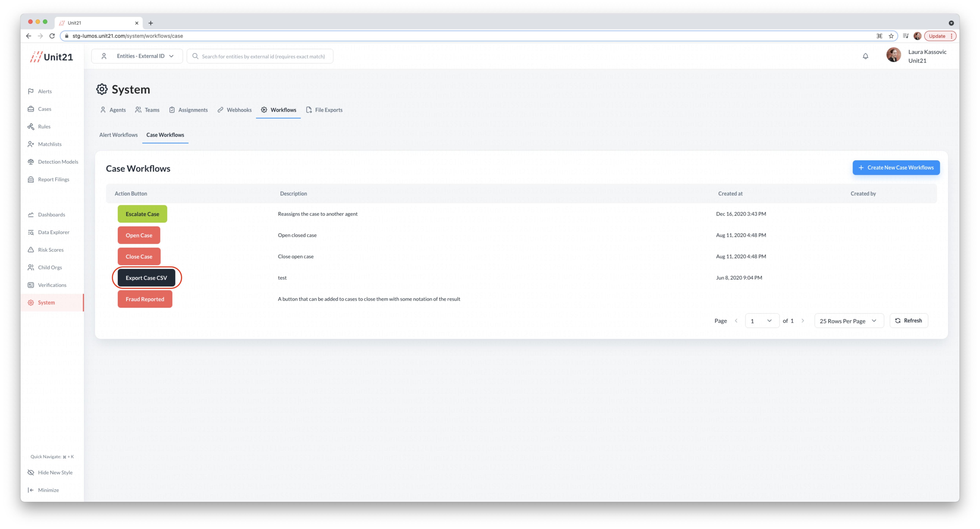Screen dimensions: 980x529
Task: Open Detection Models in sidebar
Action: pos(58,162)
